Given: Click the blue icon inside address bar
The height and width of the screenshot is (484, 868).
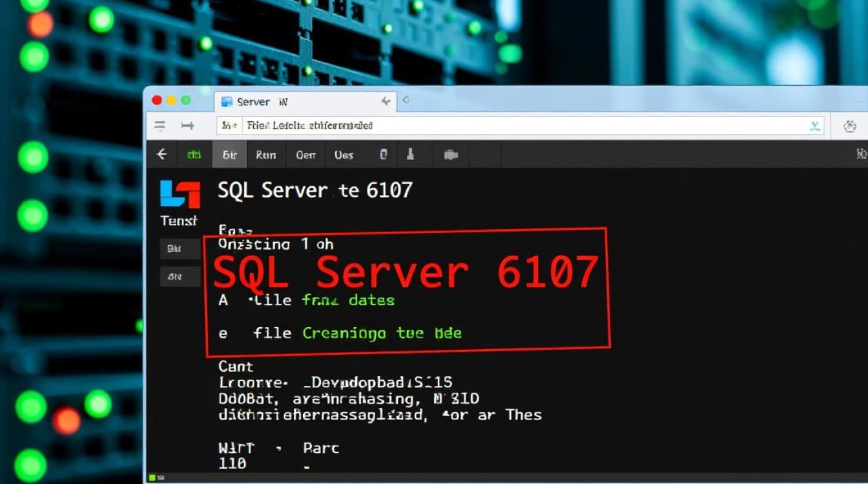Looking at the screenshot, I should coord(816,126).
